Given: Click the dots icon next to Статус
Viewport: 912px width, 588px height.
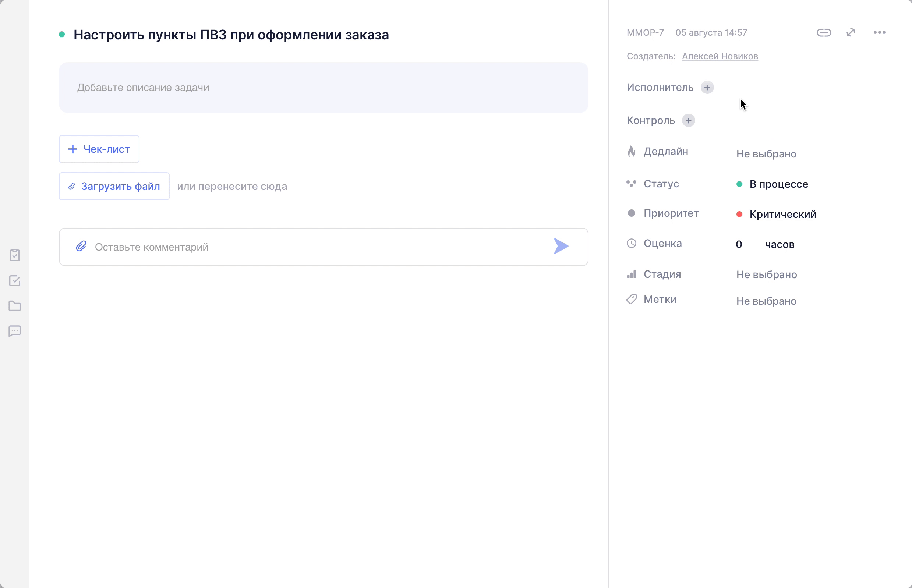Looking at the screenshot, I should pos(631,184).
